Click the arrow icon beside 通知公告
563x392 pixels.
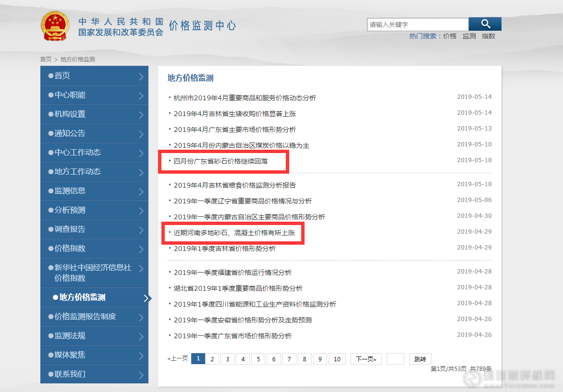(x=141, y=134)
